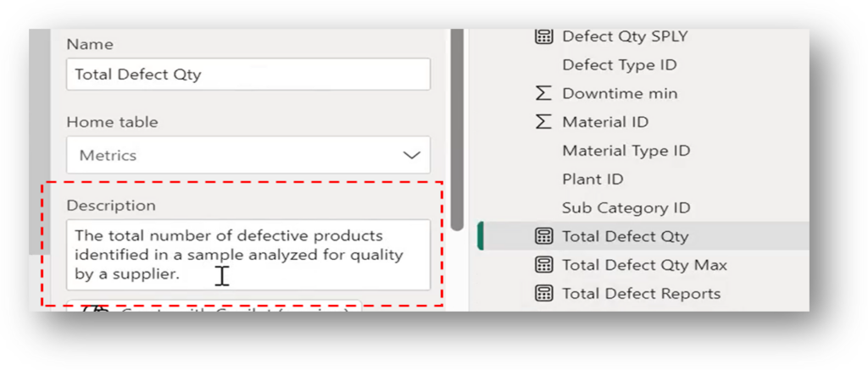868x370 pixels.
Task: Open the Home table Metrics dropdown
Action: [x=248, y=155]
